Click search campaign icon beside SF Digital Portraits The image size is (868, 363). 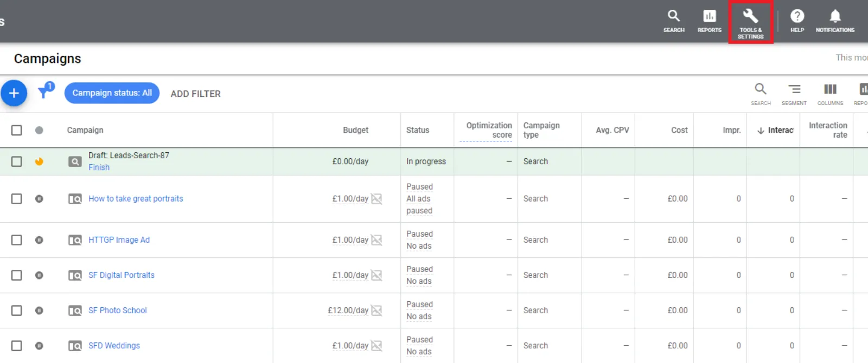[75, 275]
